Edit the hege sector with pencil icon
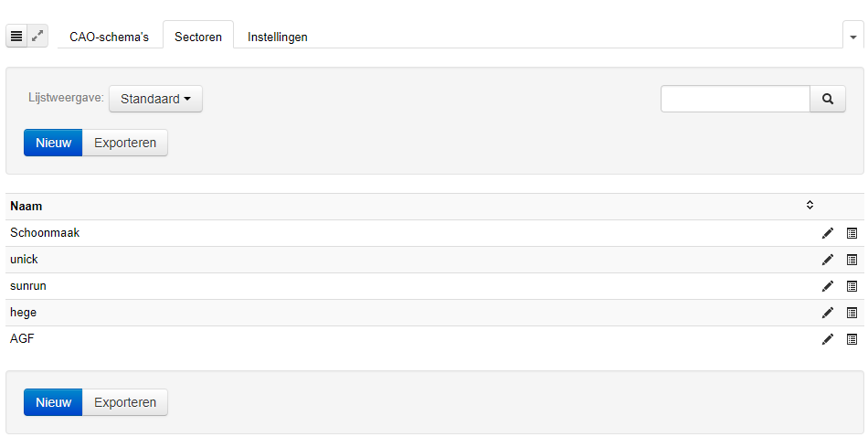Image resolution: width=868 pixels, height=437 pixels. 828,313
